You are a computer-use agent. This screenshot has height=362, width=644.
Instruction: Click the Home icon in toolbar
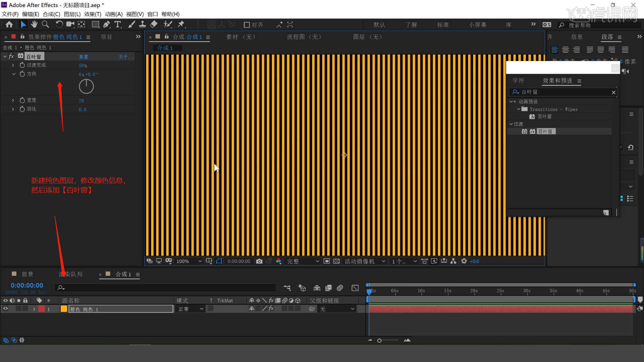(9, 24)
